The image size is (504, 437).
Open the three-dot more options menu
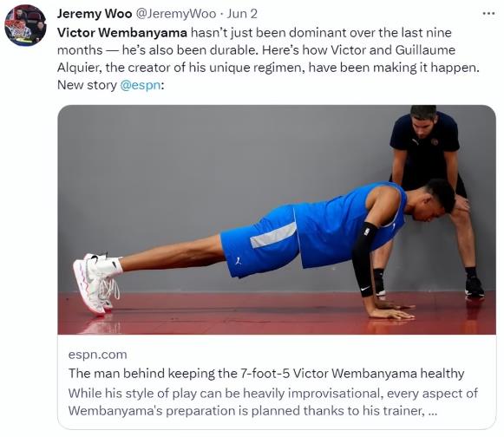pos(489,14)
